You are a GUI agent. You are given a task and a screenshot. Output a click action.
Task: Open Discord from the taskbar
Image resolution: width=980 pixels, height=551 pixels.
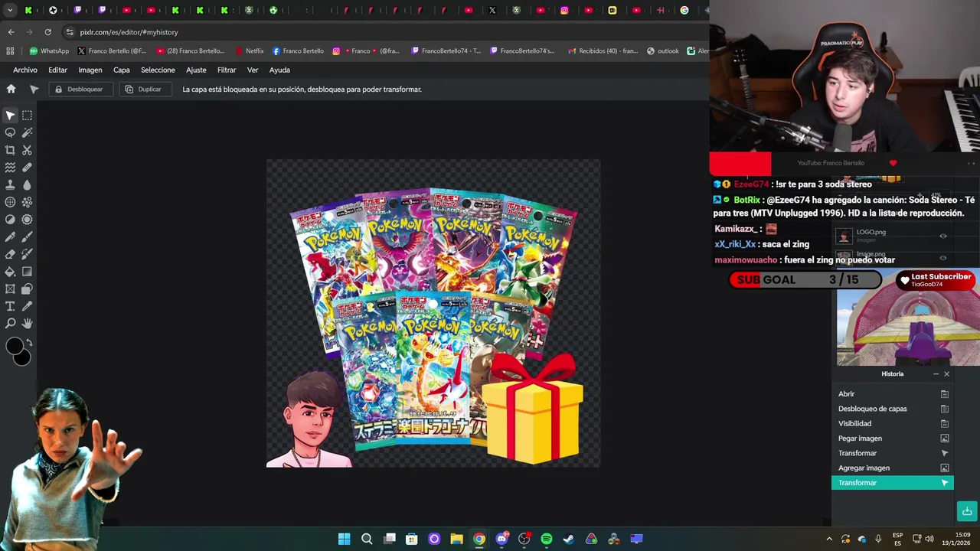pyautogui.click(x=501, y=539)
